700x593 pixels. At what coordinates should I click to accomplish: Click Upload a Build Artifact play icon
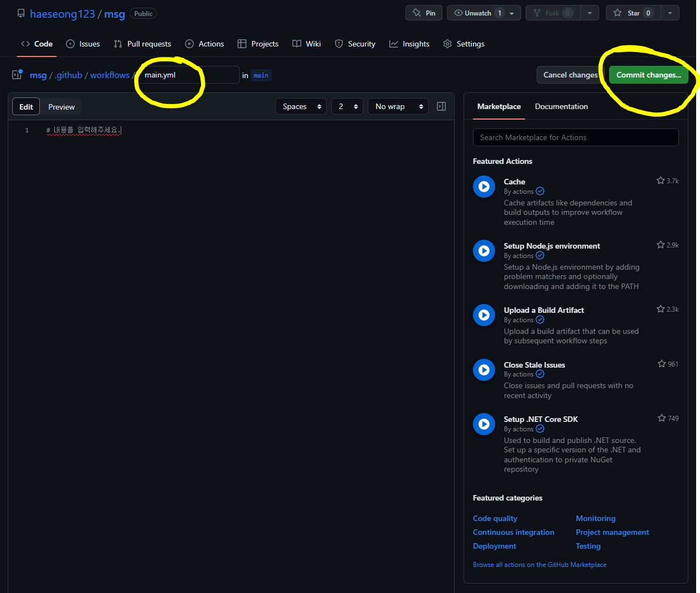click(484, 315)
